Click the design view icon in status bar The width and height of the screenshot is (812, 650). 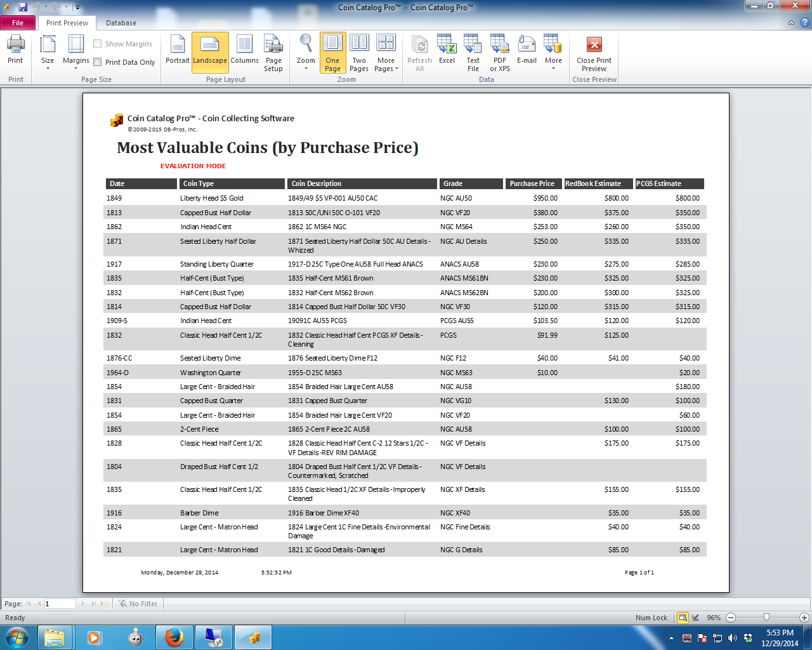[x=696, y=618]
